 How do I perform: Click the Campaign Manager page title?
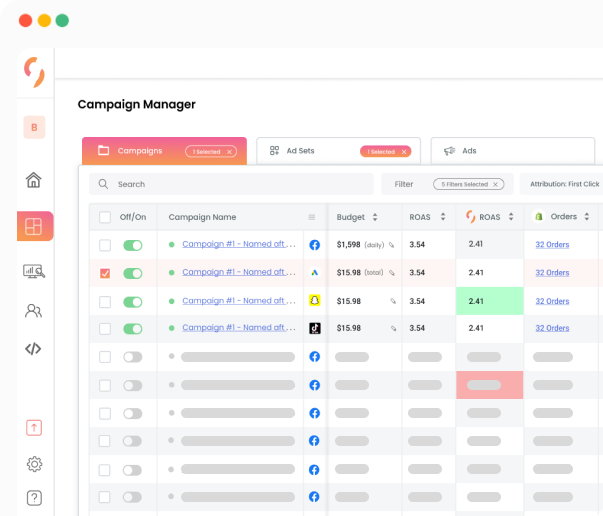coord(137,105)
